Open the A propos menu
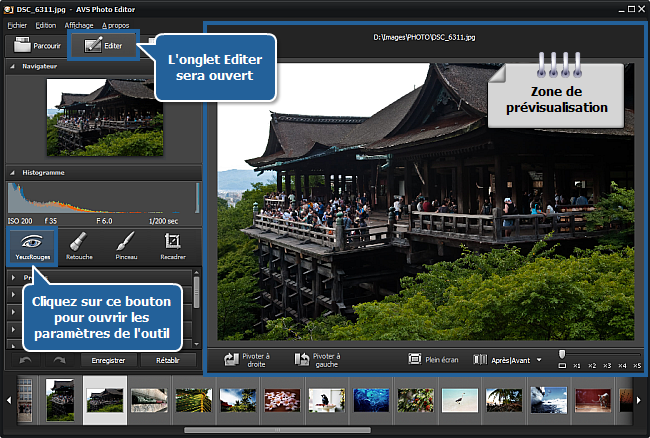This screenshot has height=438, width=650. [x=116, y=25]
